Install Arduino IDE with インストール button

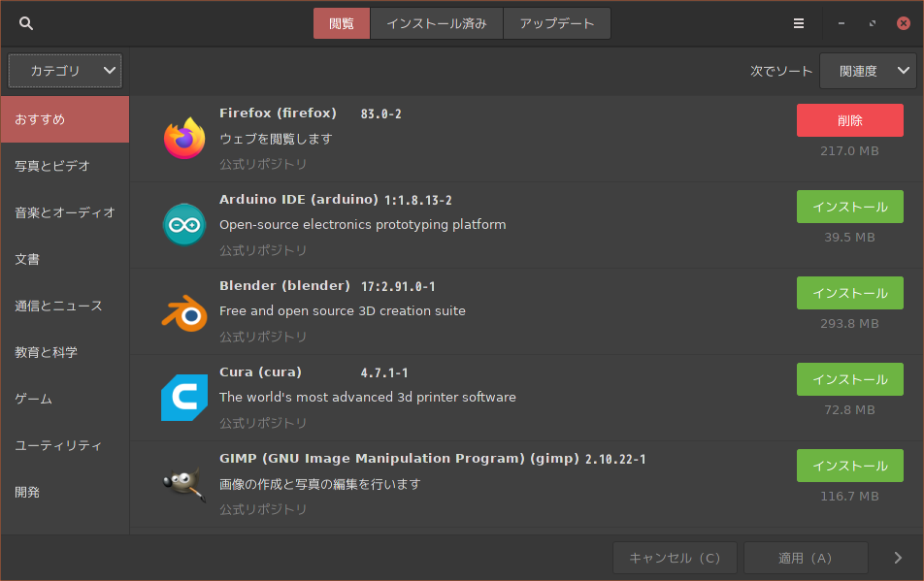850,207
